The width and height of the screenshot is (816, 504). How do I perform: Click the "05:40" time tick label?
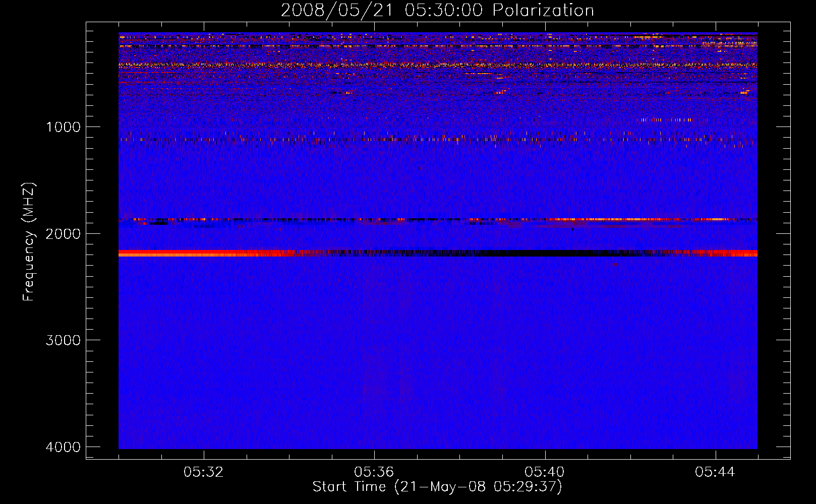click(545, 472)
